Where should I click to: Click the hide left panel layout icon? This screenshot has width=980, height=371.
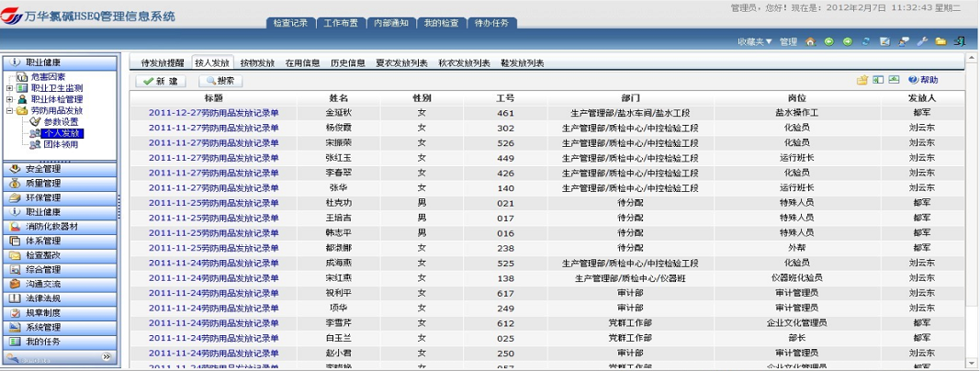878,80
